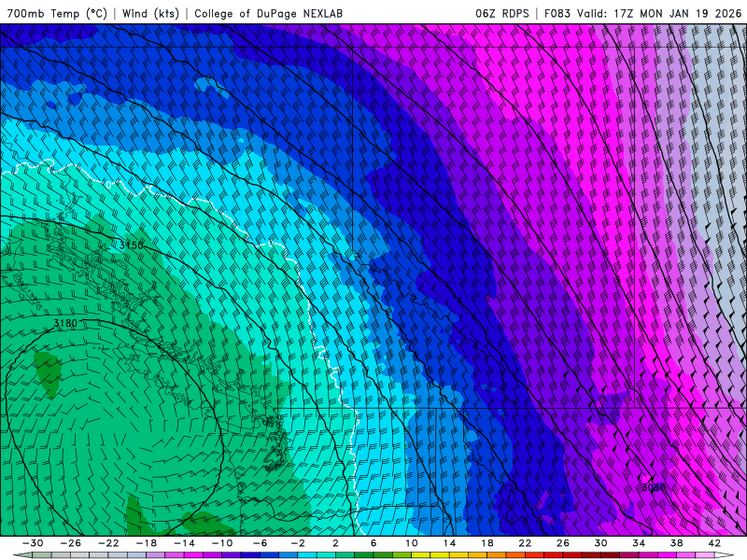Screen dimensions: 747x560
Task: Click the -14 colorbar label
Action: click(184, 543)
